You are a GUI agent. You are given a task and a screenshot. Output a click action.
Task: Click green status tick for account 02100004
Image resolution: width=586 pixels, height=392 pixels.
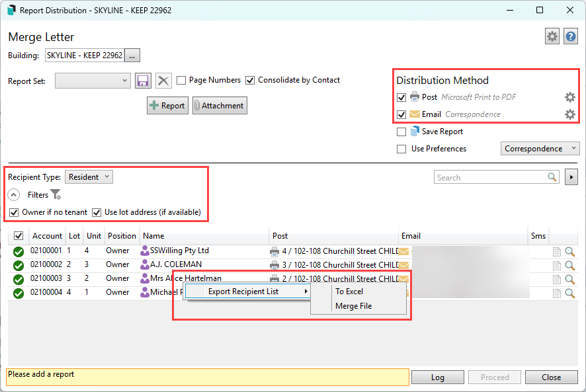[x=19, y=294]
